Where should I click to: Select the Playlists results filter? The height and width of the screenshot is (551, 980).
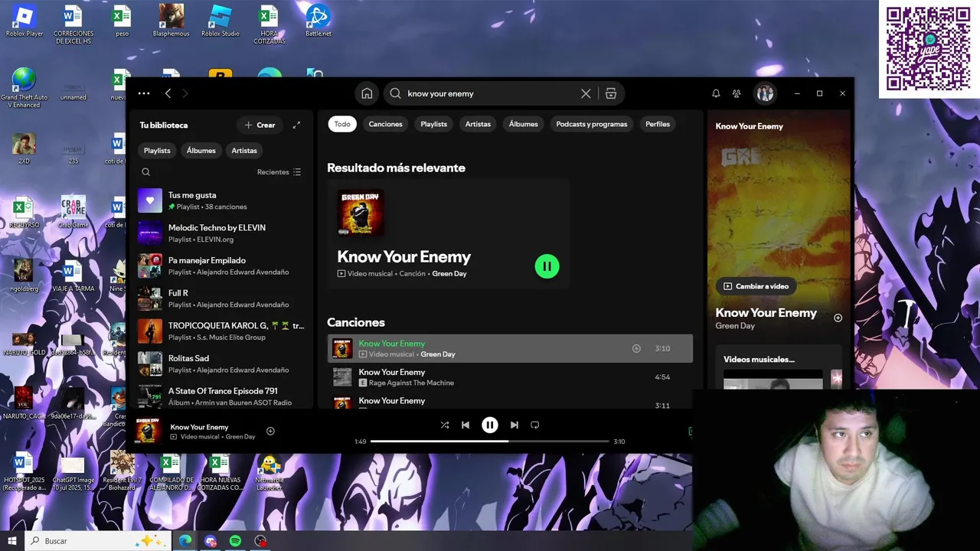tap(433, 124)
